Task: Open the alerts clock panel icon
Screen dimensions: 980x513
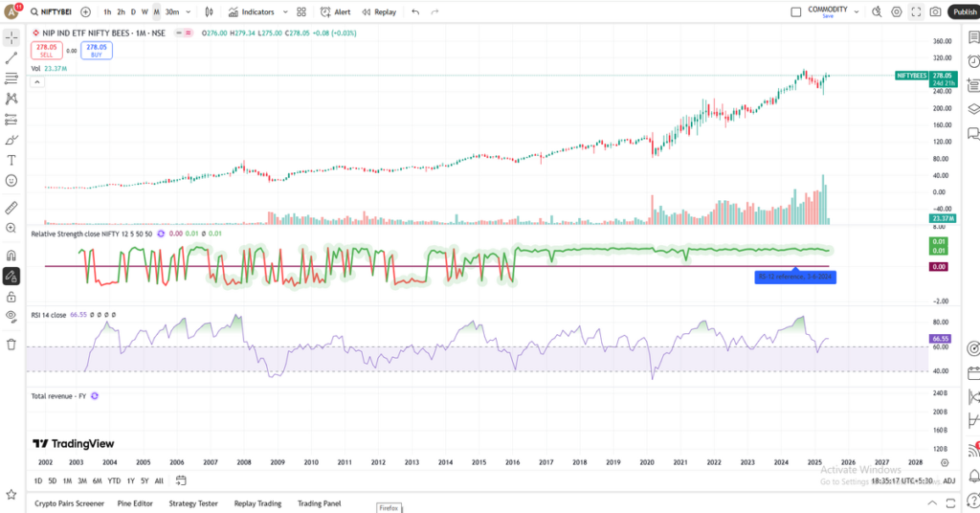Action: click(973, 61)
